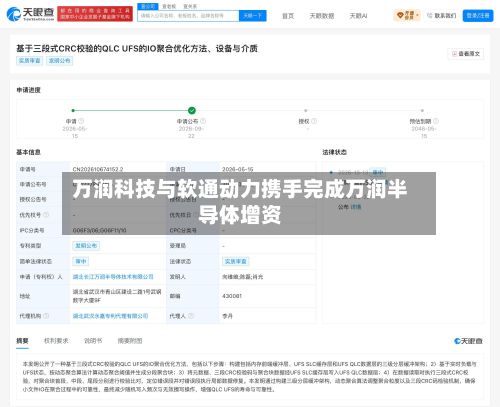Click the red promotional banner beside the logo
This screenshot has width=500, height=407.
[95, 14]
